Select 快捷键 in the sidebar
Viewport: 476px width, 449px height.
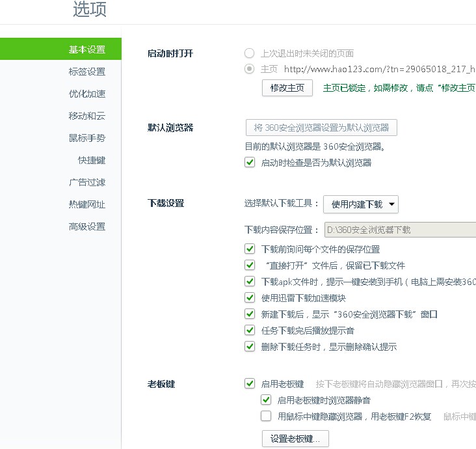click(91, 160)
